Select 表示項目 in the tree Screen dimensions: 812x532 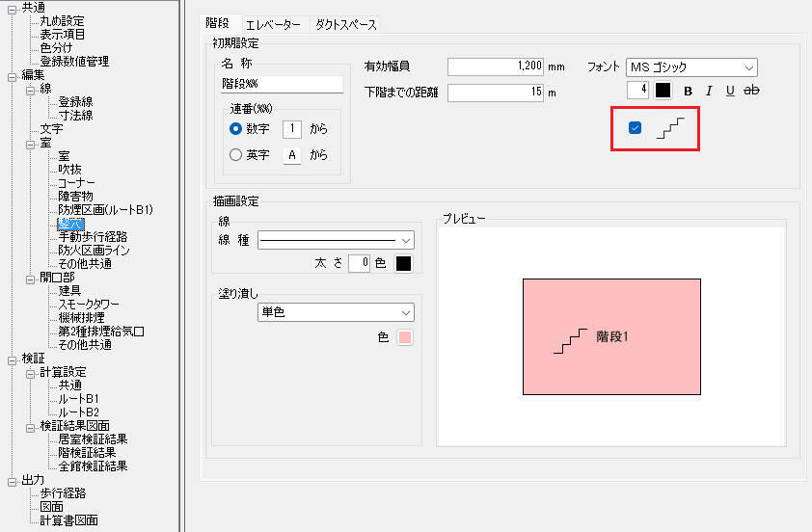click(62, 35)
